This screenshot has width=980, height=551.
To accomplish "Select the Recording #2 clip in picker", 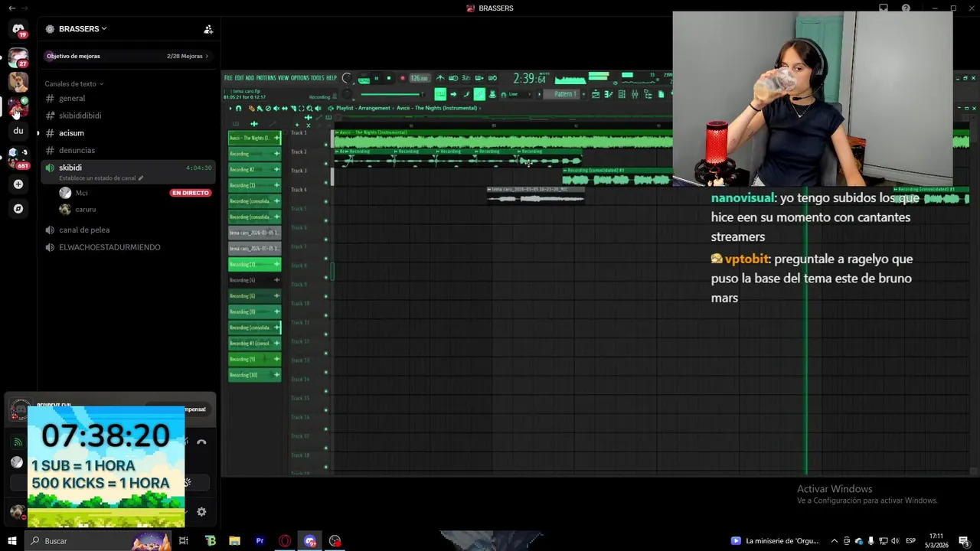I will click(x=254, y=169).
